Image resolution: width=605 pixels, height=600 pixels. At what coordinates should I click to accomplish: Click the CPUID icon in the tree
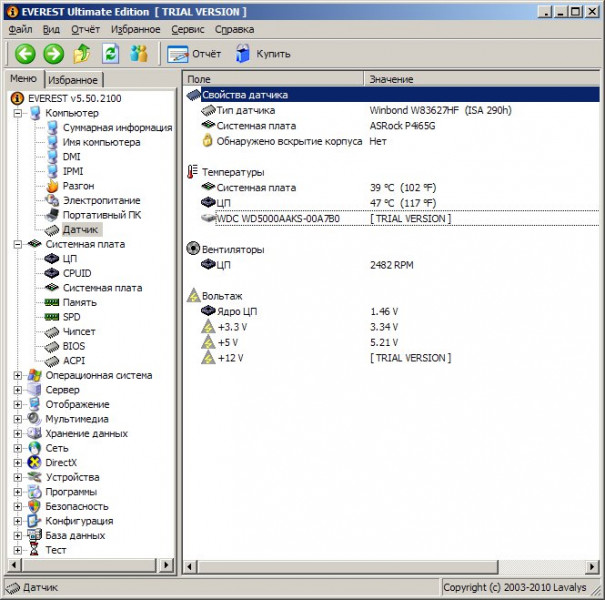(52, 273)
